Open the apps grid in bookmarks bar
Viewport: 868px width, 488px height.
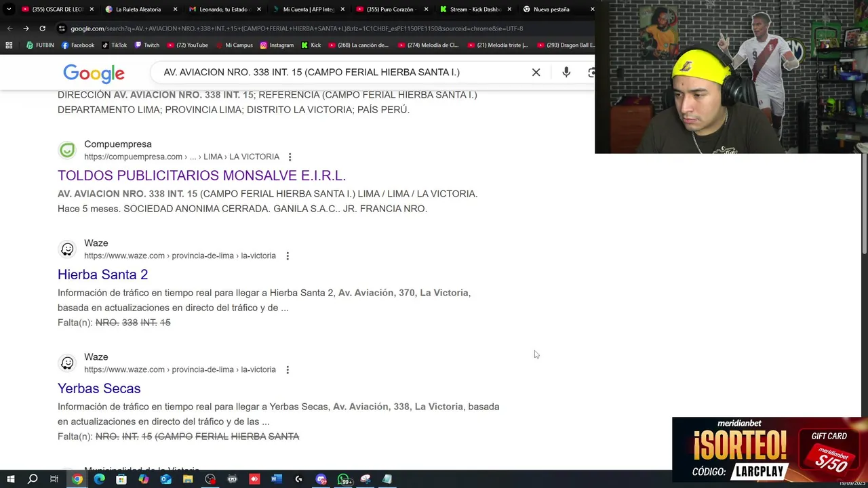tap(9, 45)
